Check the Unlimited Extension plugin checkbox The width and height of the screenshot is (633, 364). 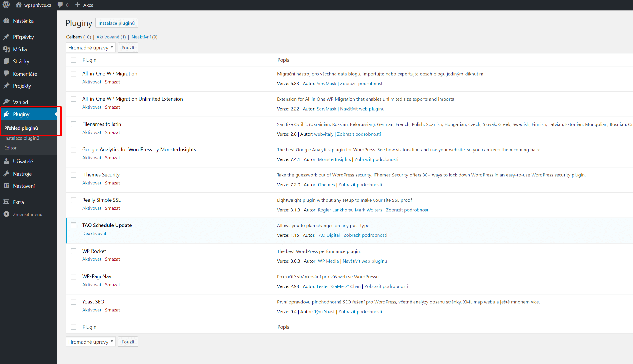tap(74, 99)
